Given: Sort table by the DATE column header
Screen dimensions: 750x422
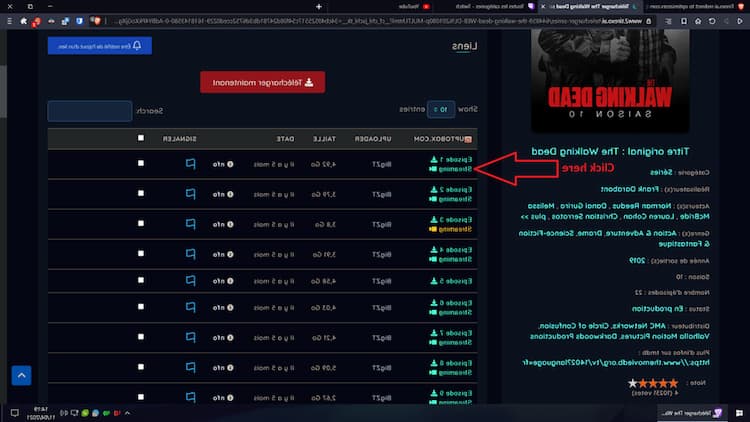Looking at the screenshot, I should pyautogui.click(x=285, y=139).
